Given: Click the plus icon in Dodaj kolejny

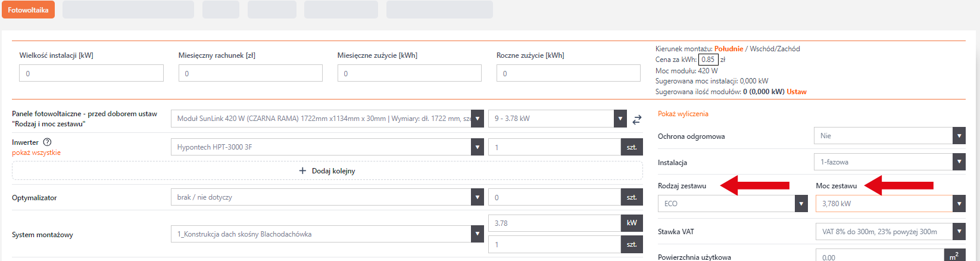Looking at the screenshot, I should 302,171.
